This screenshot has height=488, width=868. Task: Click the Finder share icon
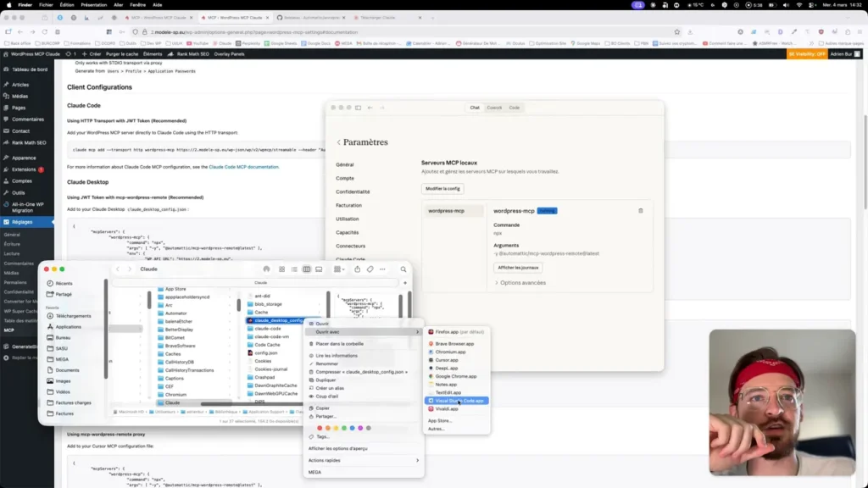(358, 269)
